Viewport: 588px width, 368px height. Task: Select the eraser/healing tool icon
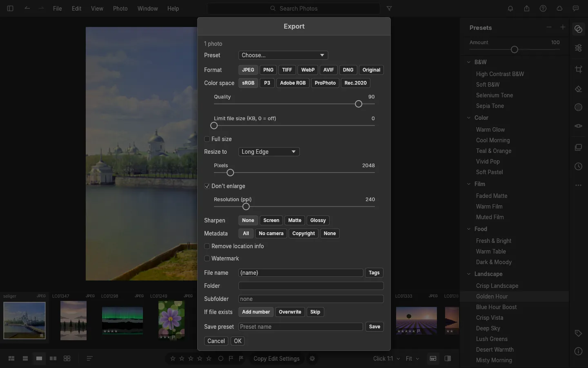pos(579,89)
